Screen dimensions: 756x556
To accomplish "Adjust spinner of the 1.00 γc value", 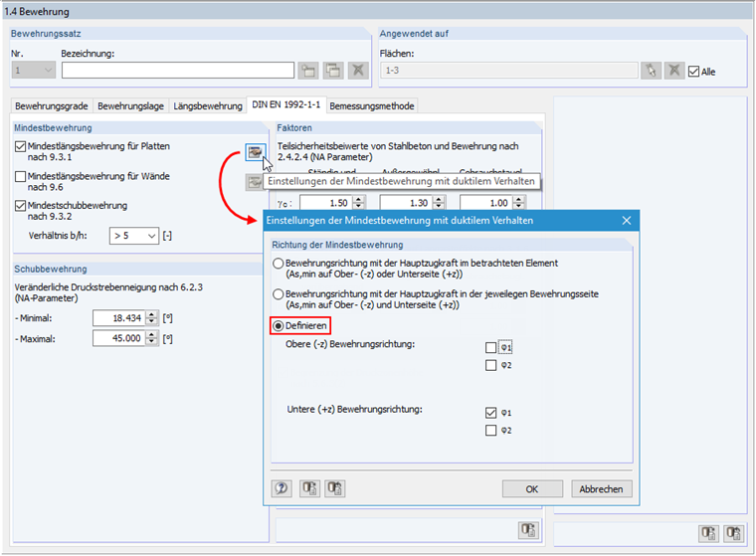I will [x=518, y=203].
